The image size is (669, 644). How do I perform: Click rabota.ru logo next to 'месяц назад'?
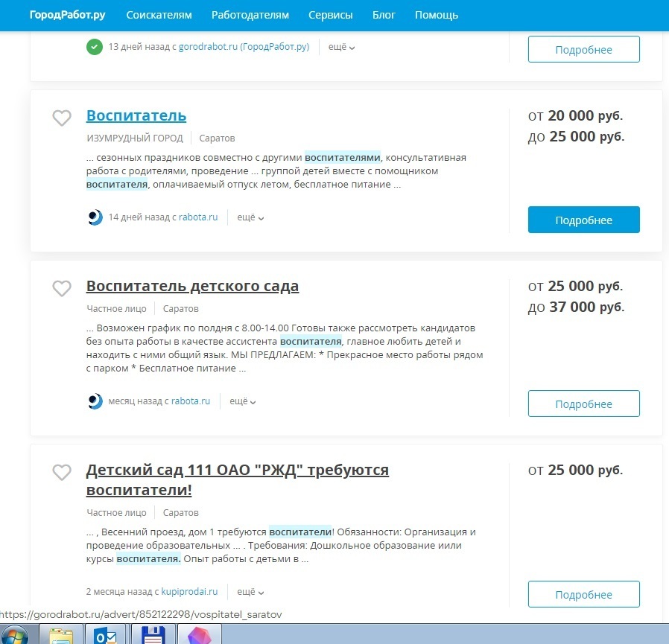click(95, 401)
